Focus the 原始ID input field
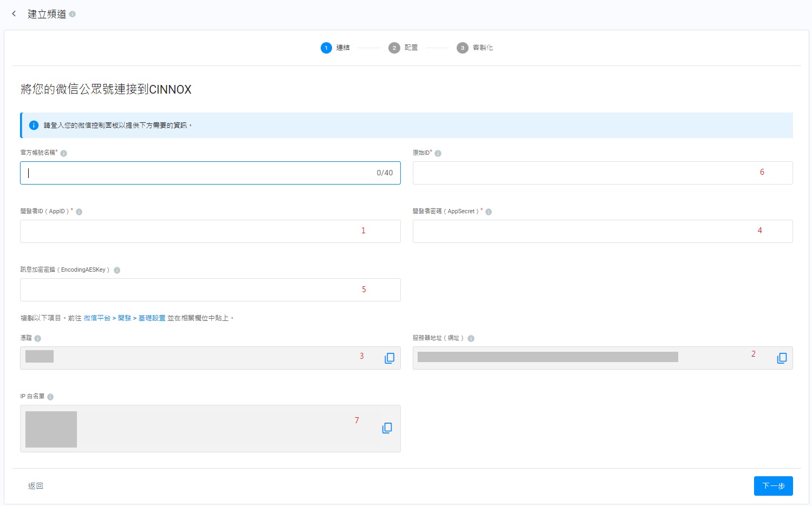812x506 pixels. (603, 173)
